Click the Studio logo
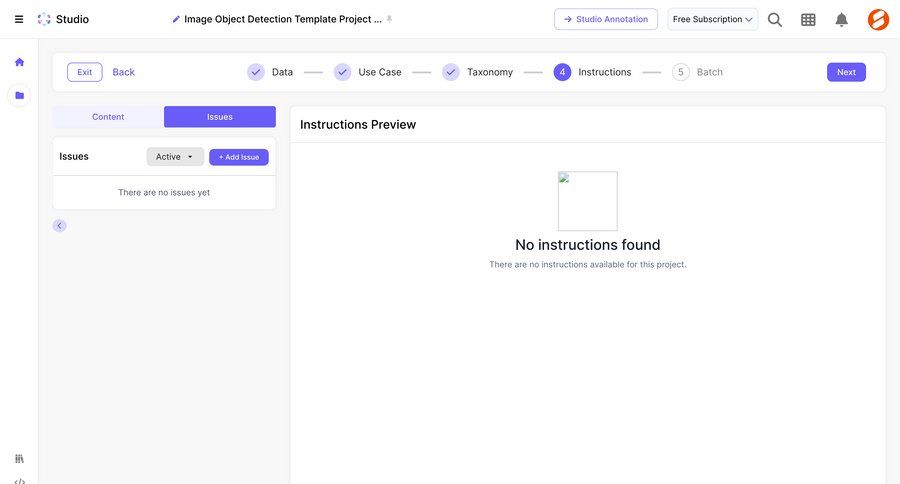 pyautogui.click(x=63, y=19)
